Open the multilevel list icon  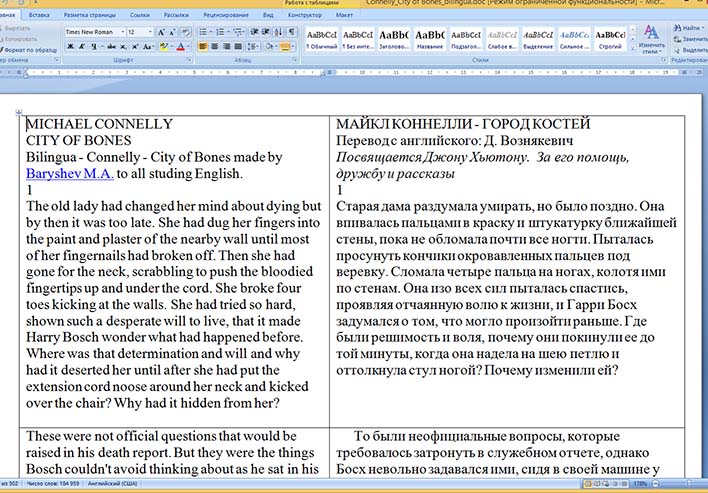click(x=238, y=32)
